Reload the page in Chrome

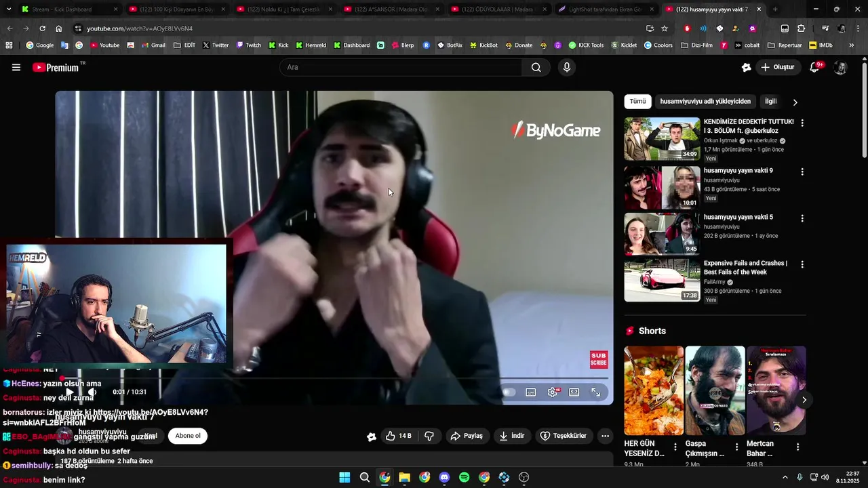[x=42, y=28]
